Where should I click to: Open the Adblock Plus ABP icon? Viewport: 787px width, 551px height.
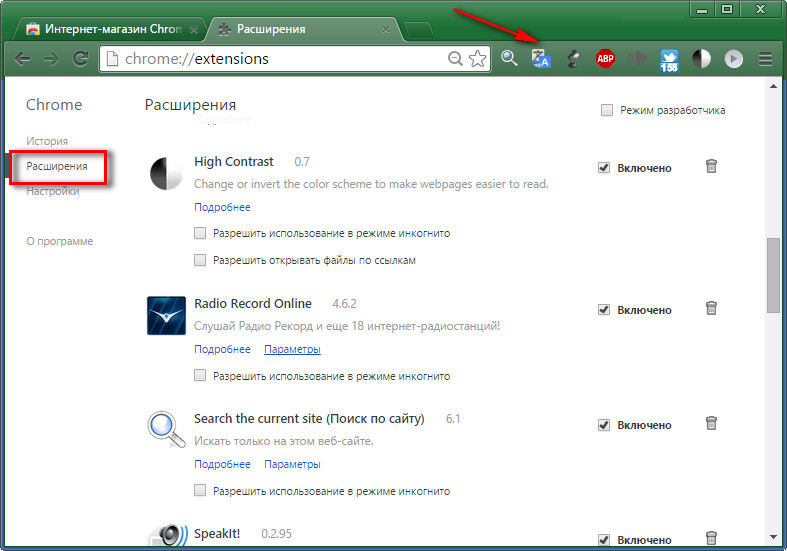[x=605, y=59]
